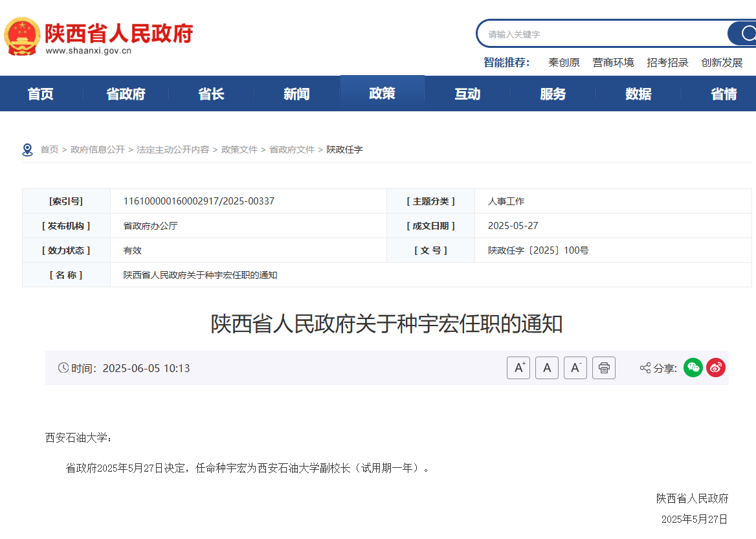The height and width of the screenshot is (539, 756).
Task: Share the article via the WeChat icon
Action: [x=693, y=368]
